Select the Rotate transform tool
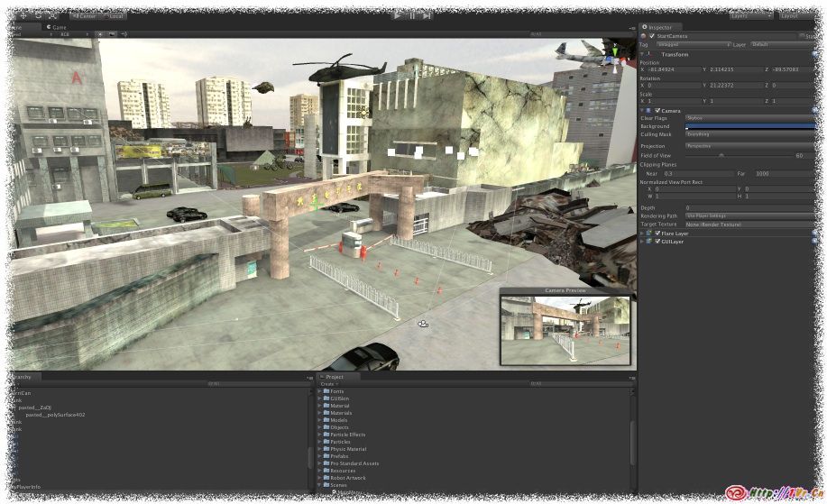827x504 pixels. click(39, 15)
